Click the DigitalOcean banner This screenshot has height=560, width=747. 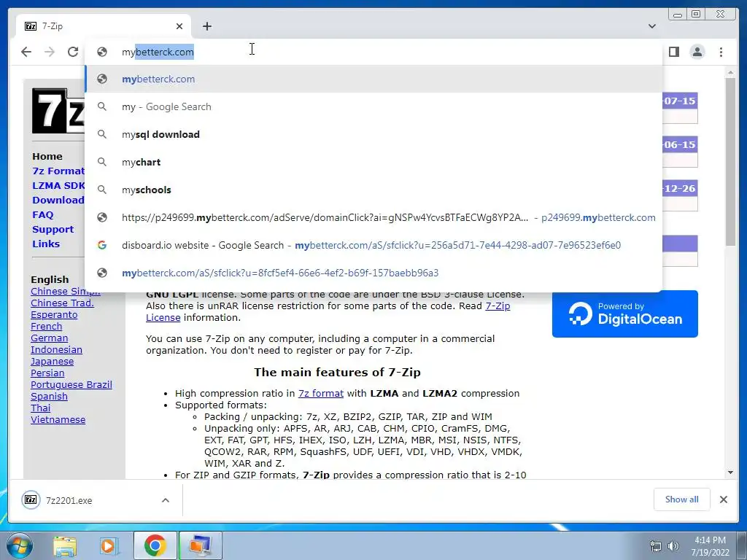(624, 314)
